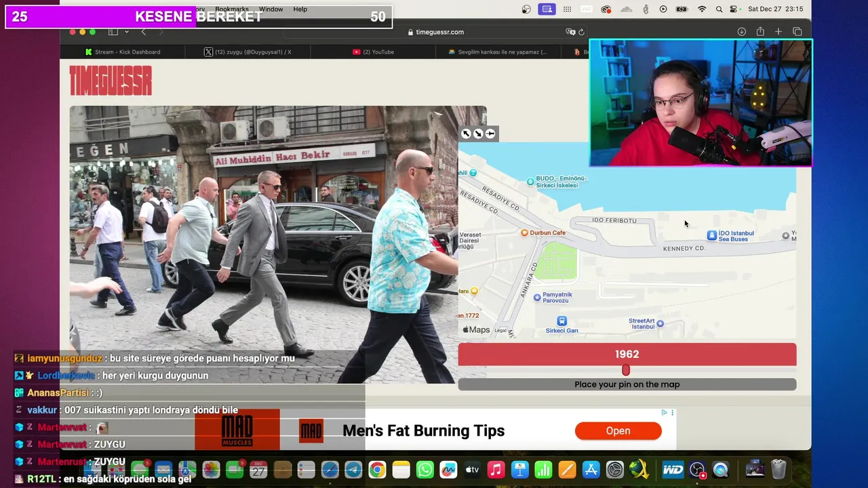Image resolution: width=868 pixels, height=488 pixels.
Task: Open Numbers from the Dock
Action: coord(543,470)
